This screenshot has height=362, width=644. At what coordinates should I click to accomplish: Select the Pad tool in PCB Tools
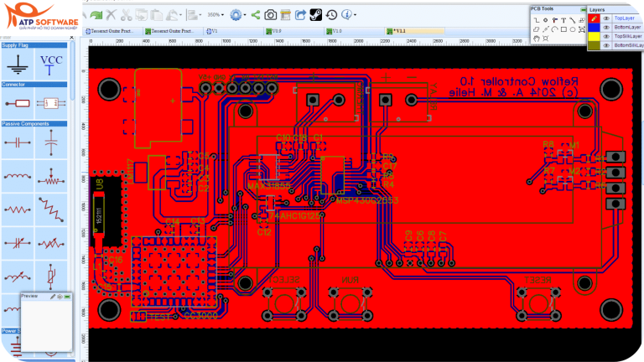pos(545,20)
